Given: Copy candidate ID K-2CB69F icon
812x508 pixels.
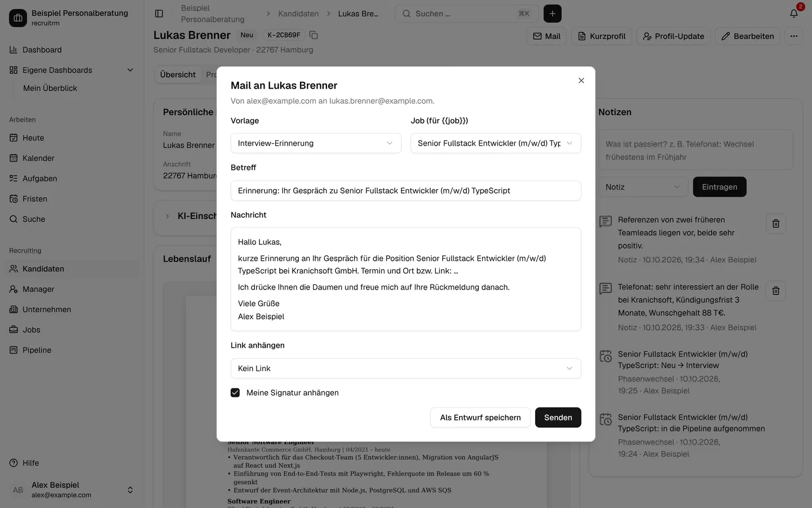Looking at the screenshot, I should pos(314,35).
